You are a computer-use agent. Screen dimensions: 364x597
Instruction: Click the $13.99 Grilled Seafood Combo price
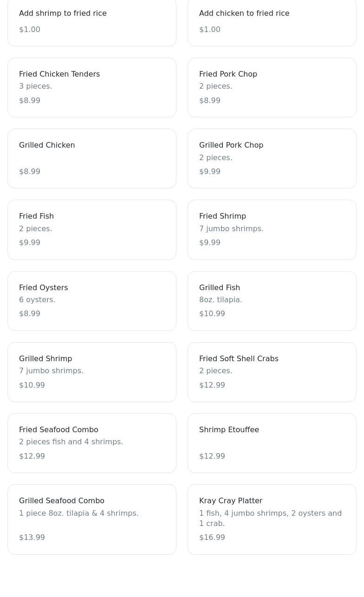click(32, 537)
